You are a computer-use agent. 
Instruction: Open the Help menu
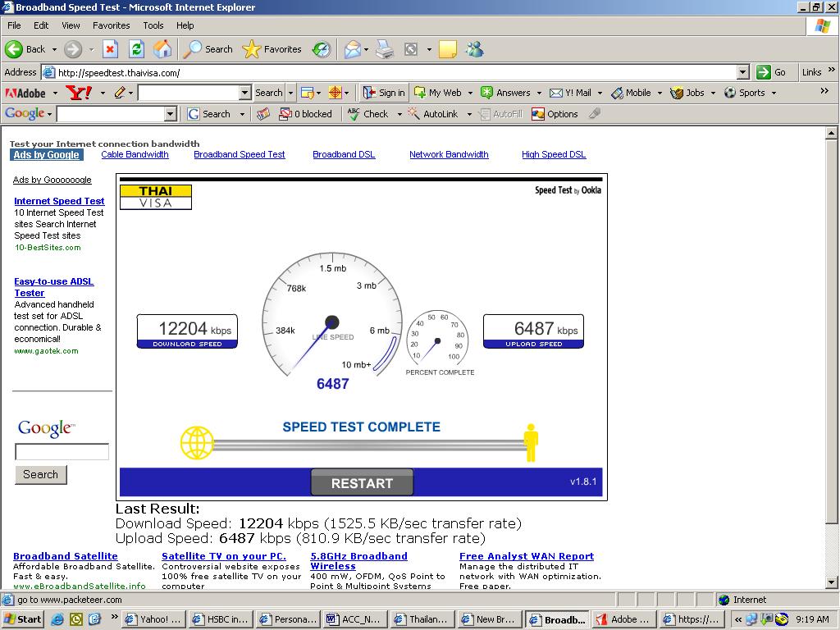tap(185, 25)
